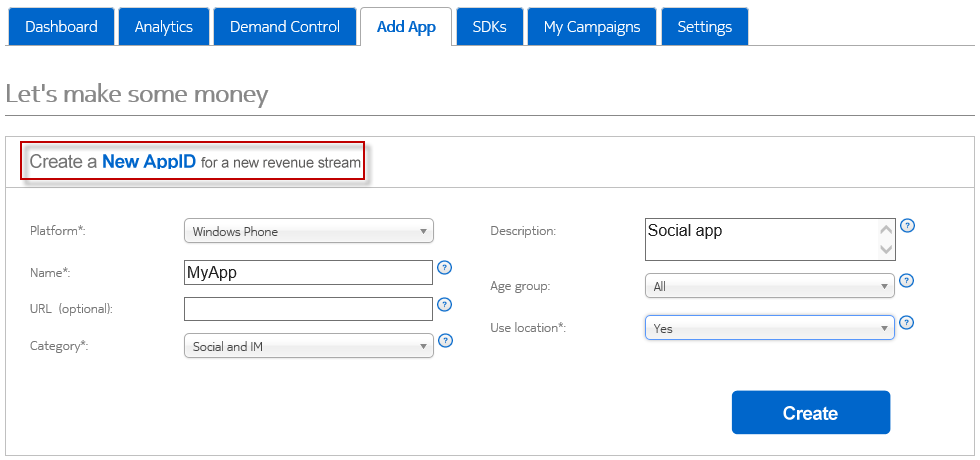Click the help icon next to Name field
The image size is (980, 460).
[446, 268]
